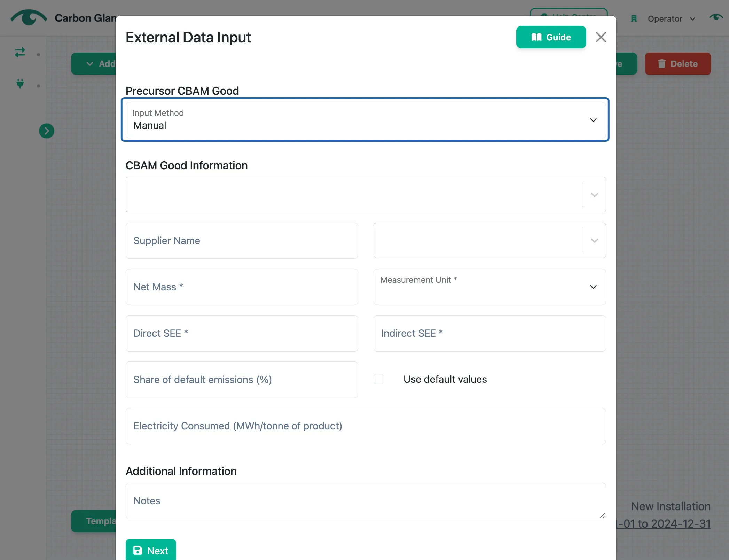Viewport: 729px width, 560px height.
Task: Click the save icon on Next button
Action: pos(138,550)
